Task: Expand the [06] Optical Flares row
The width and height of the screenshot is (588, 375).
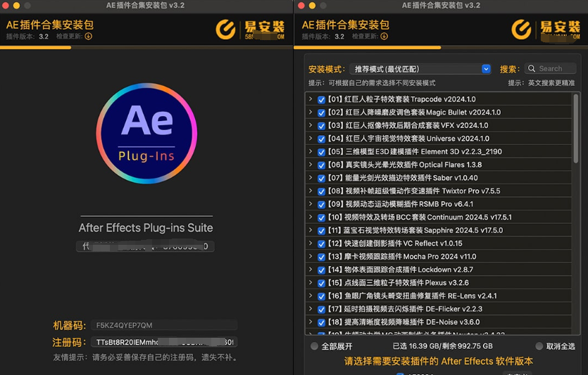Action: 311,165
